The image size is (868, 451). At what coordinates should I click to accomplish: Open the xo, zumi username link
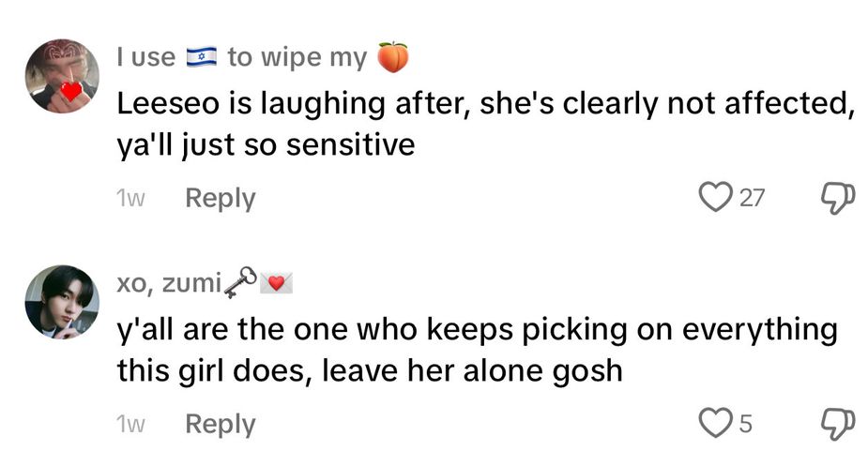pyautogui.click(x=169, y=282)
